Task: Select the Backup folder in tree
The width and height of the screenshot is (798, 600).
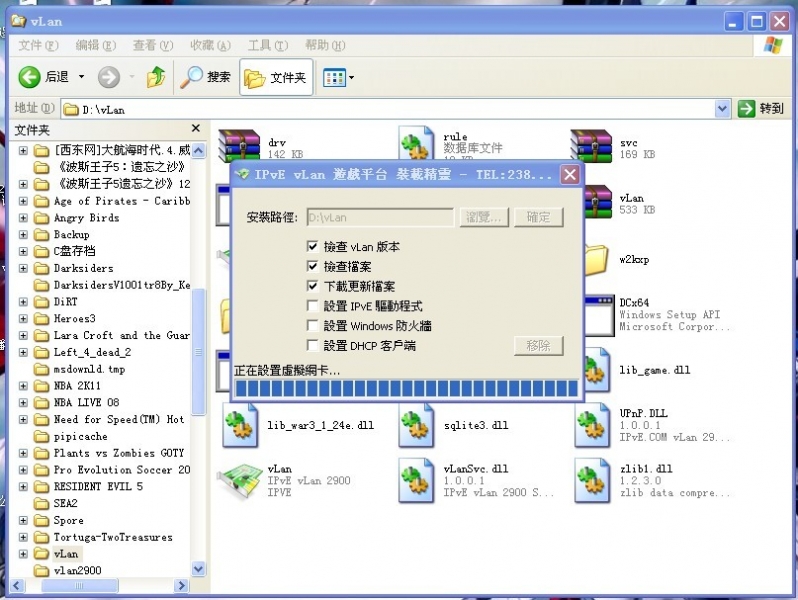Action: pos(71,235)
